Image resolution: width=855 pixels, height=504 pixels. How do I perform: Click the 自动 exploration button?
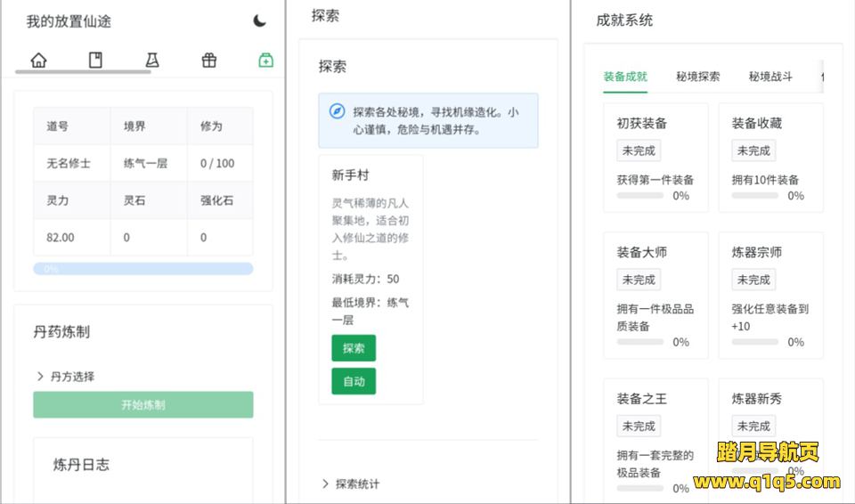[x=354, y=381]
